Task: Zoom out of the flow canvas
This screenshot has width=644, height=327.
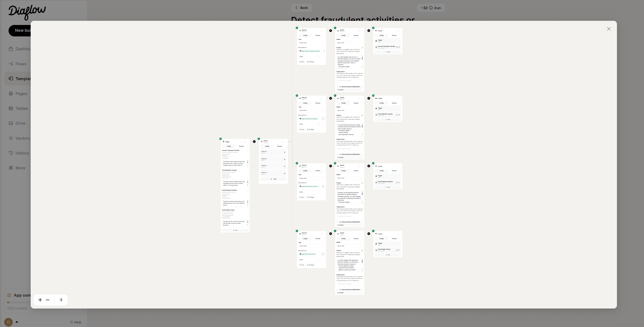Action: 48,300
